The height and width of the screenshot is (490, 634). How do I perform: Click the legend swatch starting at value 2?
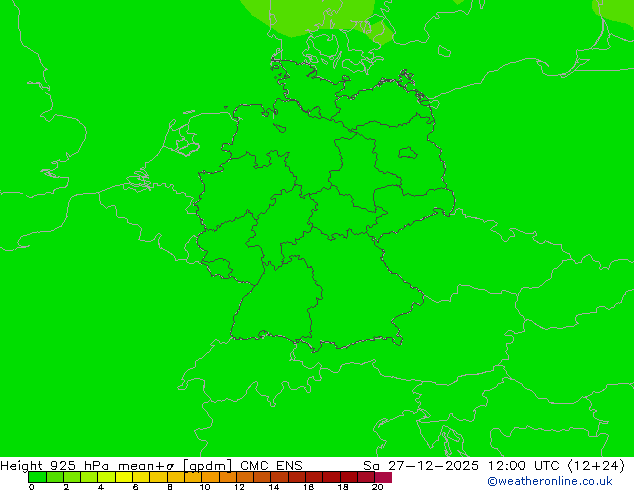click(72, 477)
